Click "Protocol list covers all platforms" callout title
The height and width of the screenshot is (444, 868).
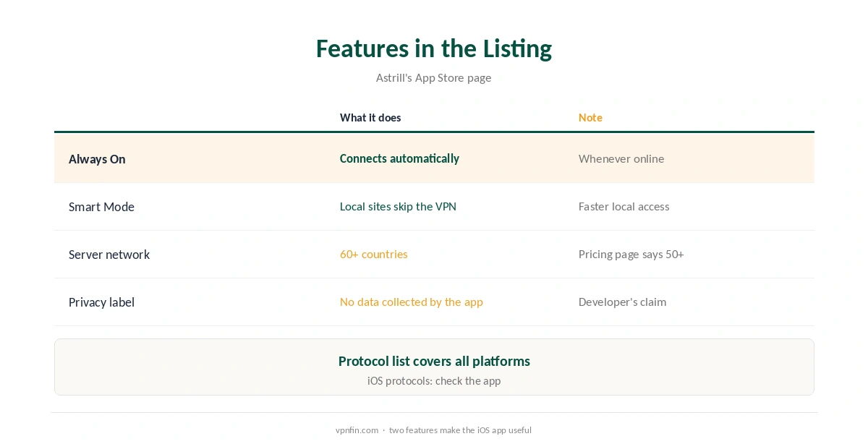[434, 361]
